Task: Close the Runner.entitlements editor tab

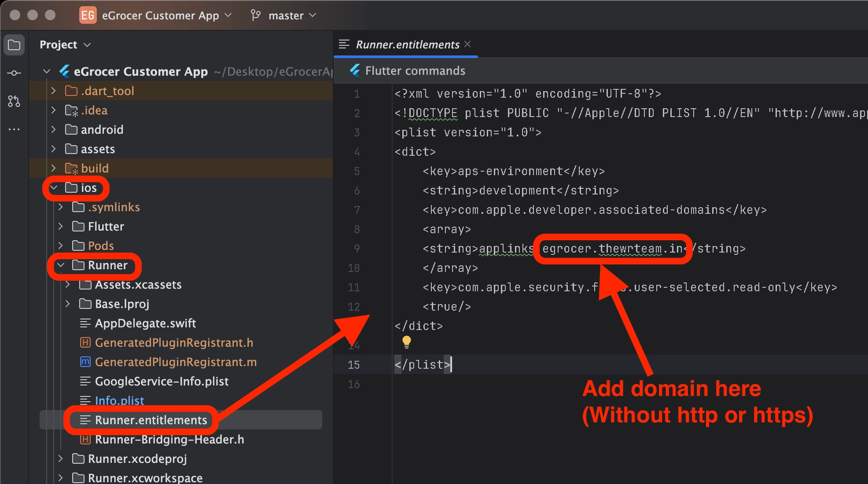Action: (x=467, y=44)
